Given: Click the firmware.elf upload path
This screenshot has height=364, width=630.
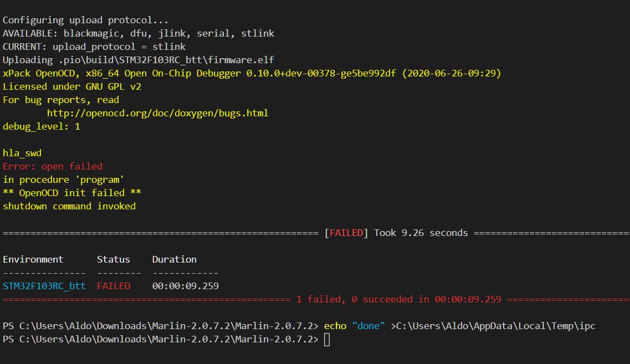Looking at the screenshot, I should (x=166, y=60).
